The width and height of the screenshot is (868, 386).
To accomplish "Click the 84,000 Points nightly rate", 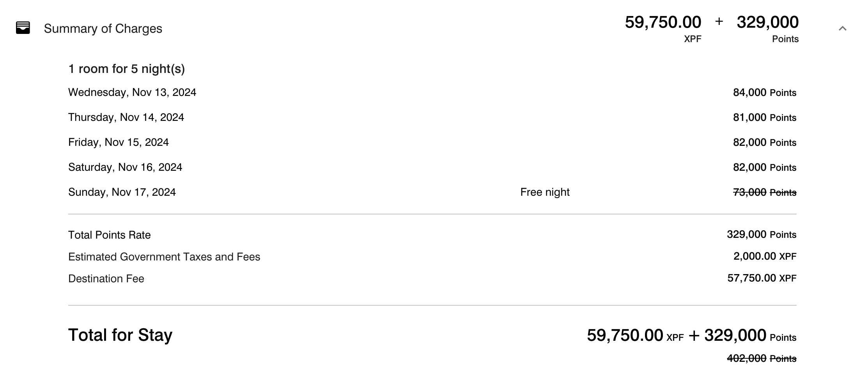I will 764,92.
